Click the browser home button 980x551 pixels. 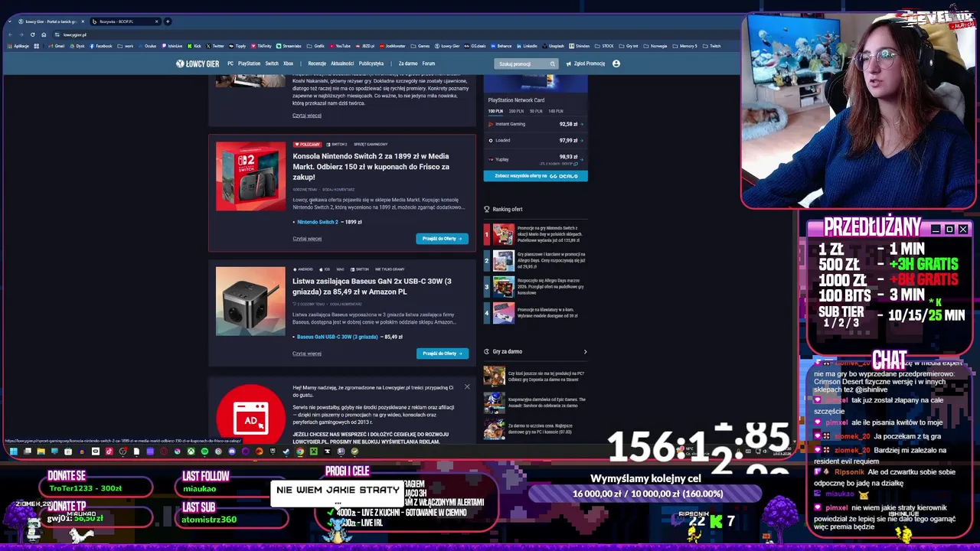[x=44, y=34]
